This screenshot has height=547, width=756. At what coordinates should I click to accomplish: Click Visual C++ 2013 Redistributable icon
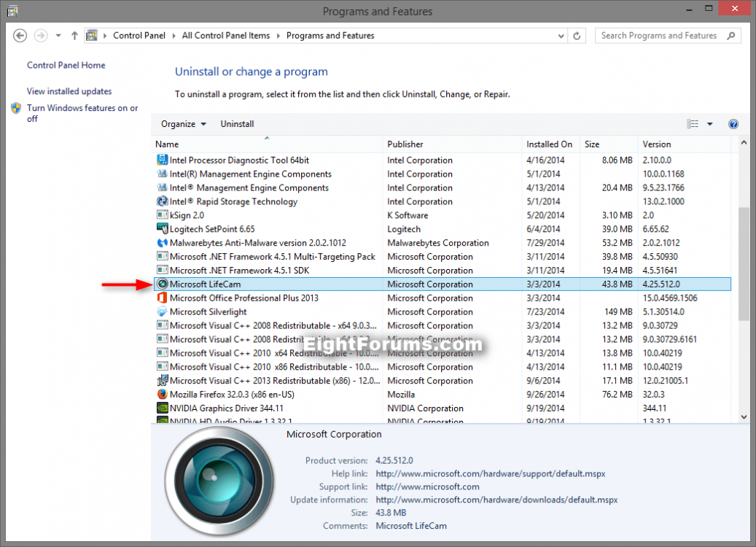pos(163,381)
